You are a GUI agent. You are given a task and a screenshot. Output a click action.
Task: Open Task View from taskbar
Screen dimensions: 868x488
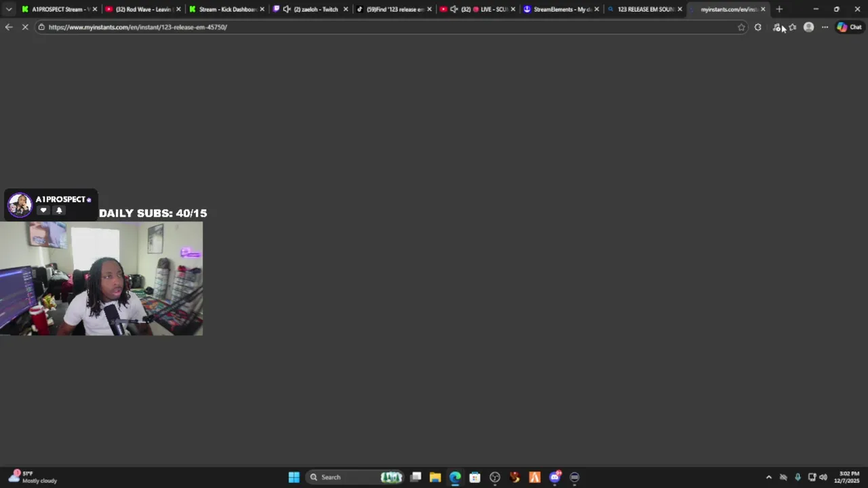416,477
